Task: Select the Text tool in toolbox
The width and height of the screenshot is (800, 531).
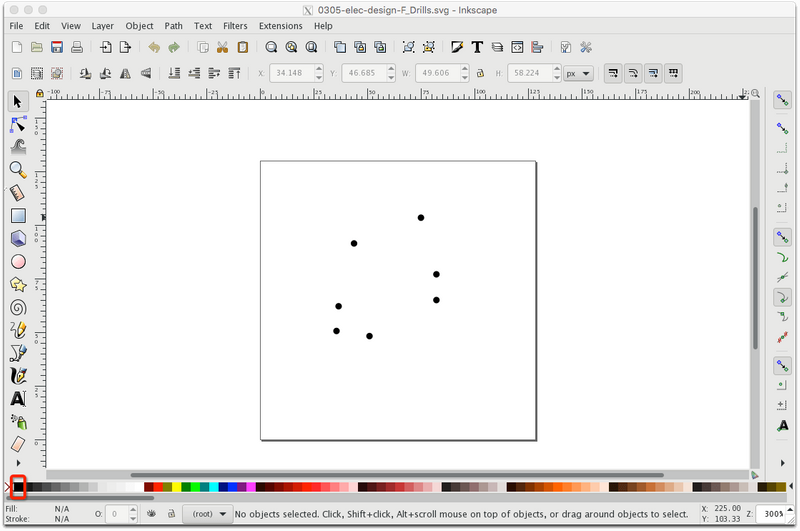Action: [18, 399]
